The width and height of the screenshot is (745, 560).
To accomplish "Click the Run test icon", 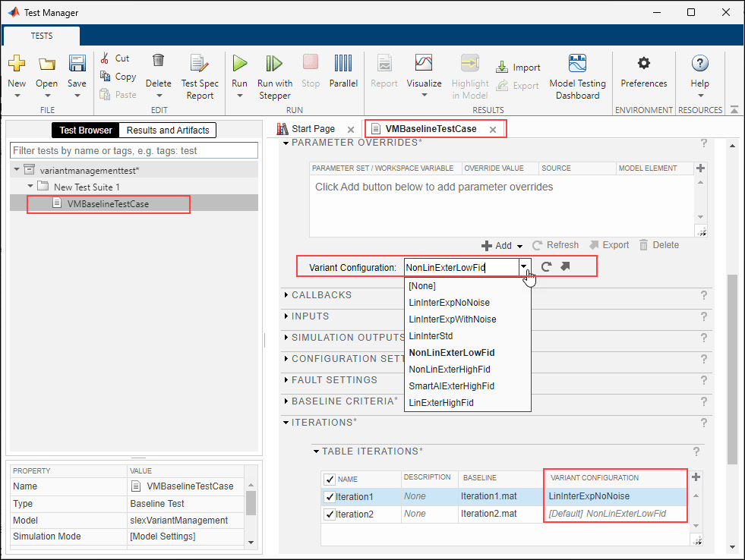I will [x=239, y=64].
